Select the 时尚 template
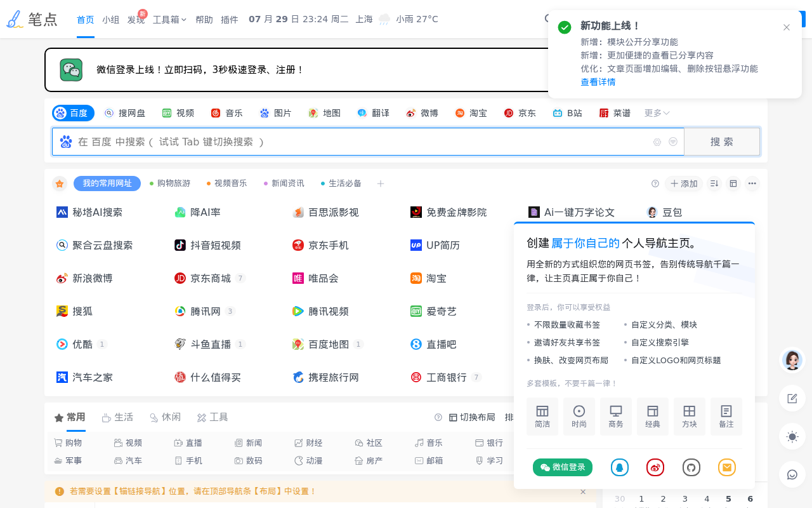The height and width of the screenshot is (508, 812). tap(579, 417)
